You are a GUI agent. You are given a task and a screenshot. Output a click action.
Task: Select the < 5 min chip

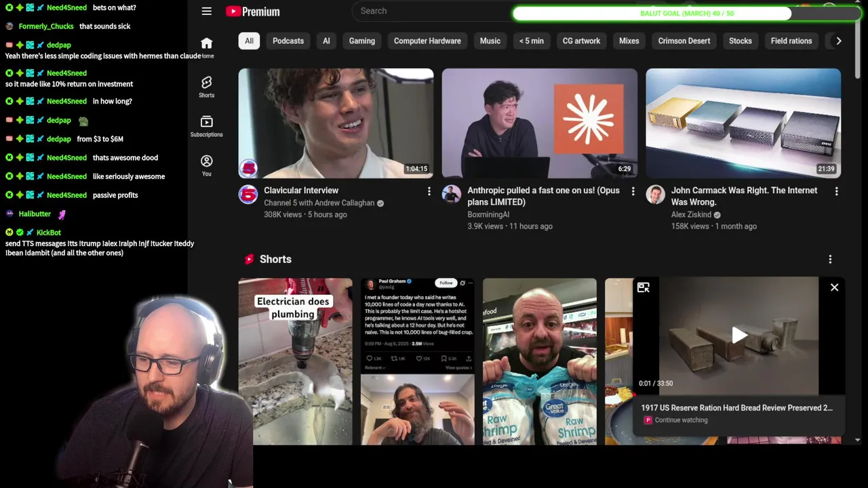pos(532,41)
